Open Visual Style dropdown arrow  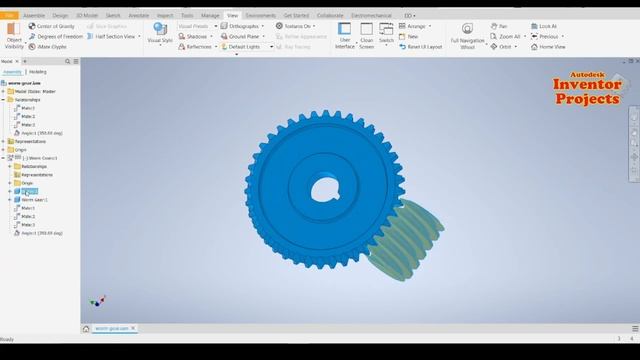[x=160, y=44]
